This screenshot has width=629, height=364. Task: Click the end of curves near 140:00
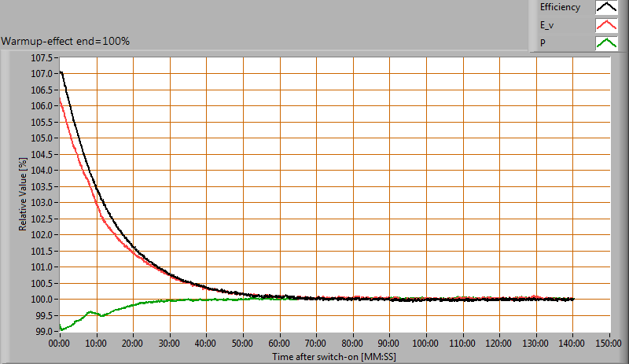573,299
